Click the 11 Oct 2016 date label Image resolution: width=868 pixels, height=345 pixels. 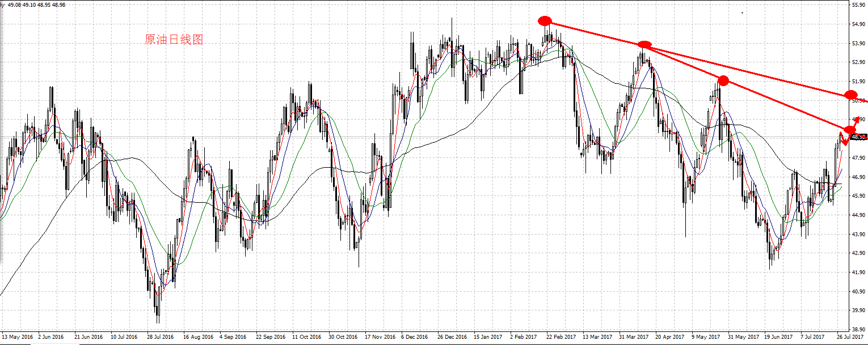(x=306, y=337)
